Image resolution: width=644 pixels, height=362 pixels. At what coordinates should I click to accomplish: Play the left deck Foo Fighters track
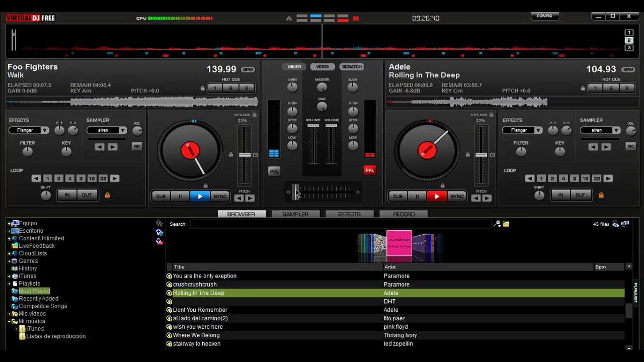200,196
